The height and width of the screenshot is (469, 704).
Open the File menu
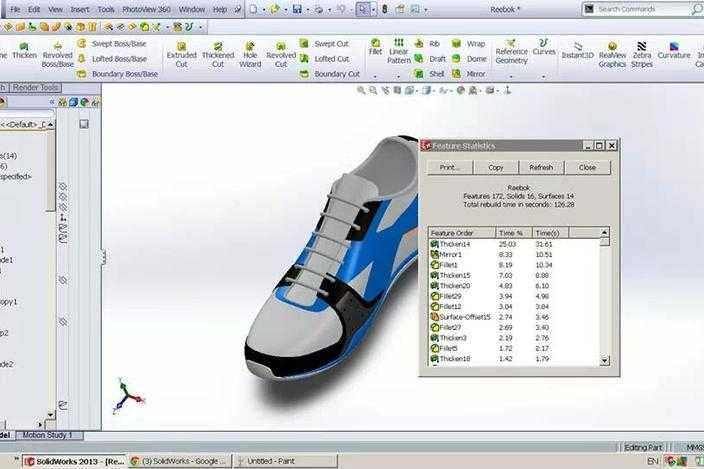point(15,9)
